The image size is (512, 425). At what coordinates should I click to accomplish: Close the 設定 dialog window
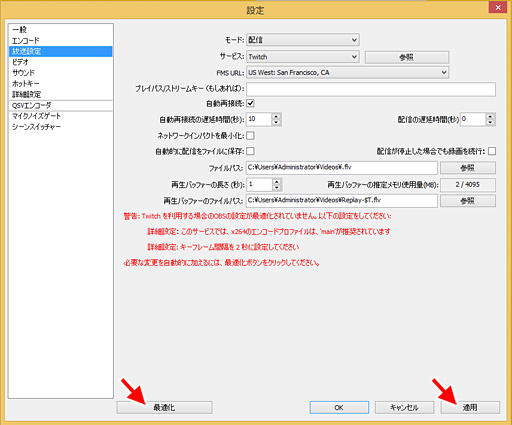pyautogui.click(x=498, y=7)
